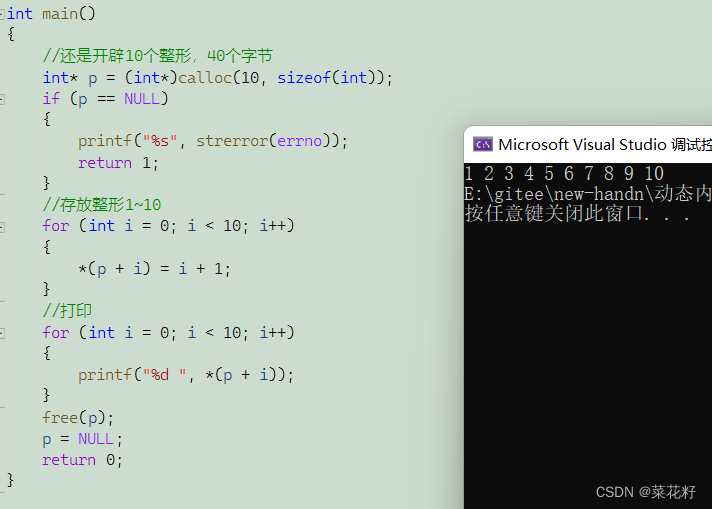Viewport: 712px width, 509px height.
Task: Click the Microsoft Visual Studio console title
Action: 605,145
